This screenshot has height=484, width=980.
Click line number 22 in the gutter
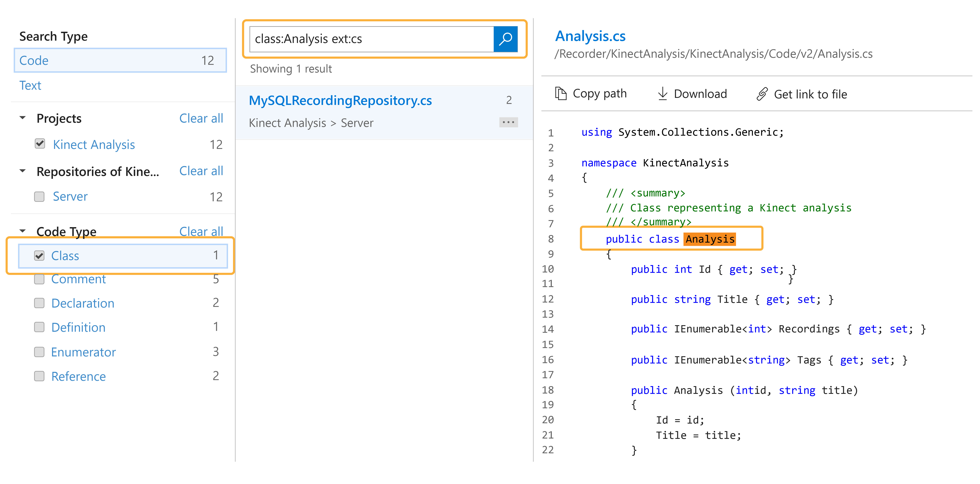548,450
